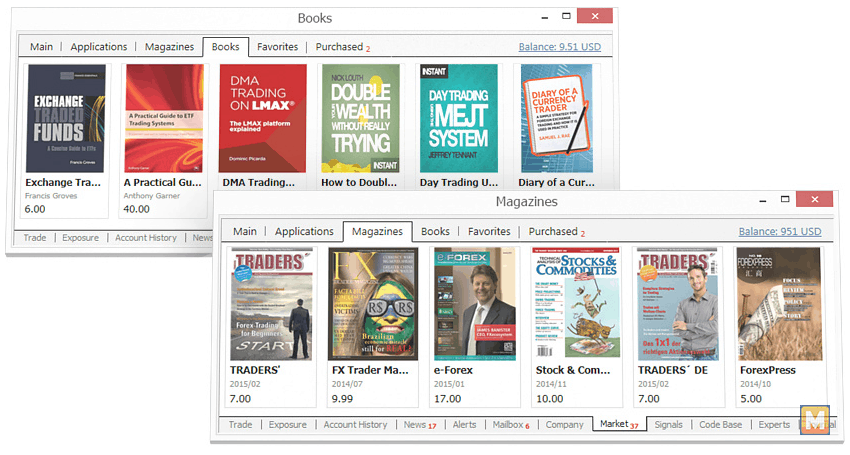Open Mailbox tab with 6 messages
This screenshot has height=455, width=850.
click(511, 425)
